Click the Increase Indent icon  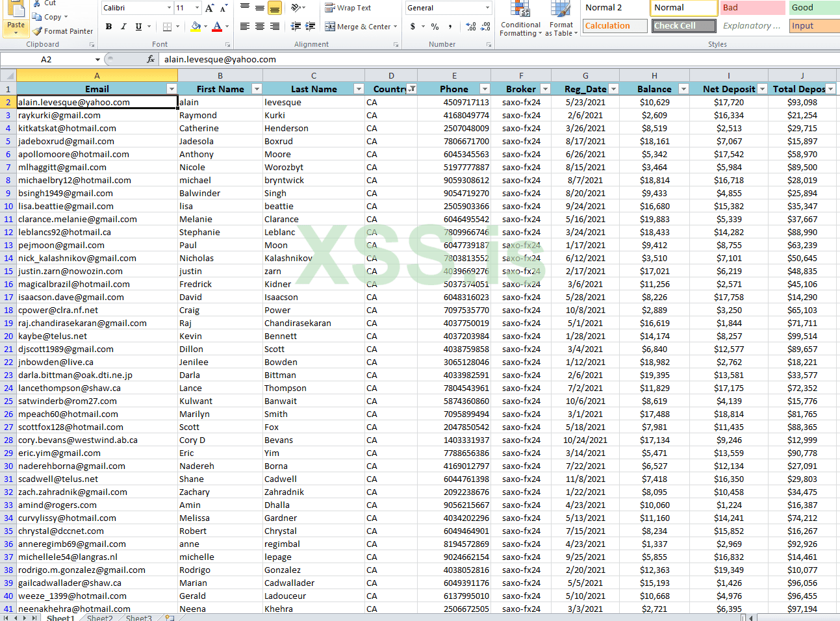click(311, 27)
